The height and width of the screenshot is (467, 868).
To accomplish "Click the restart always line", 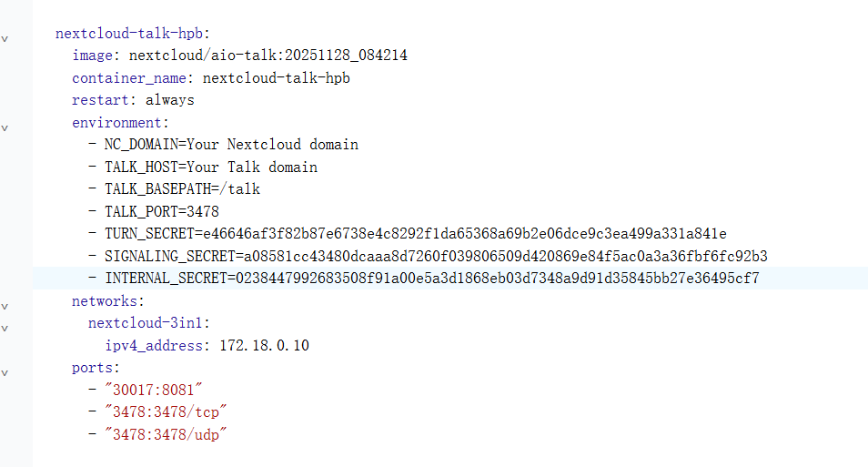I will tap(133, 100).
